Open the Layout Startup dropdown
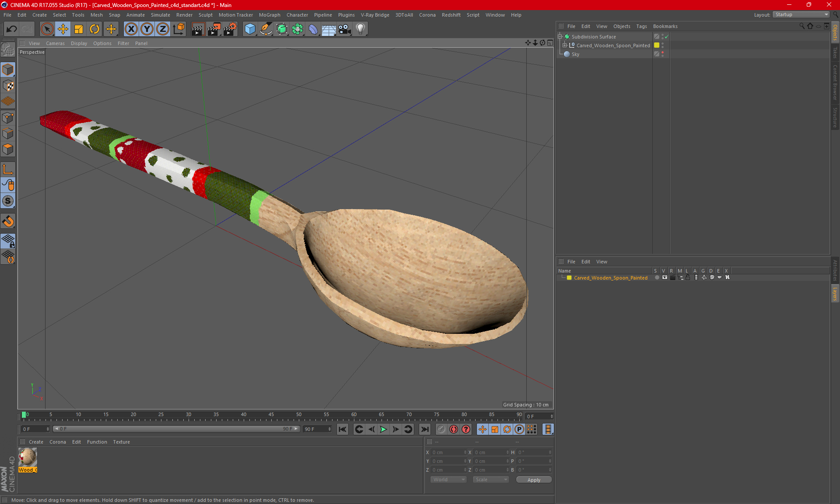The image size is (840, 504). 801,14
